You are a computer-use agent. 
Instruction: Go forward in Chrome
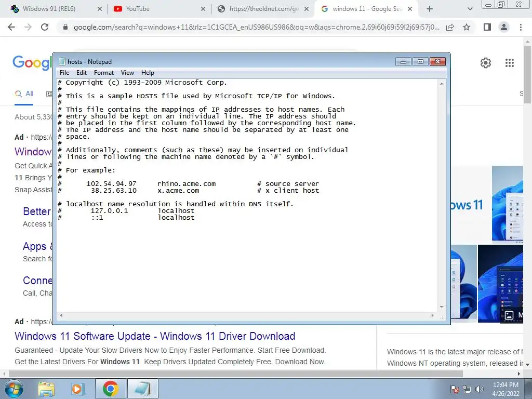28,27
